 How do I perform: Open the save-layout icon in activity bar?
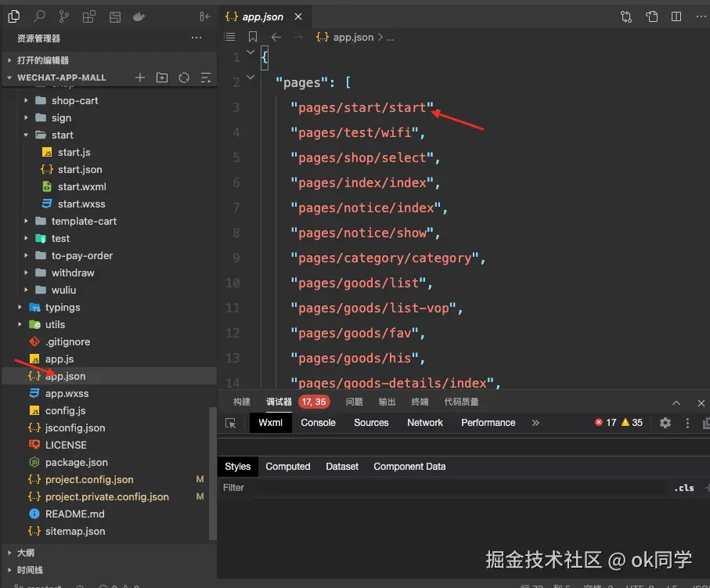pos(115,17)
